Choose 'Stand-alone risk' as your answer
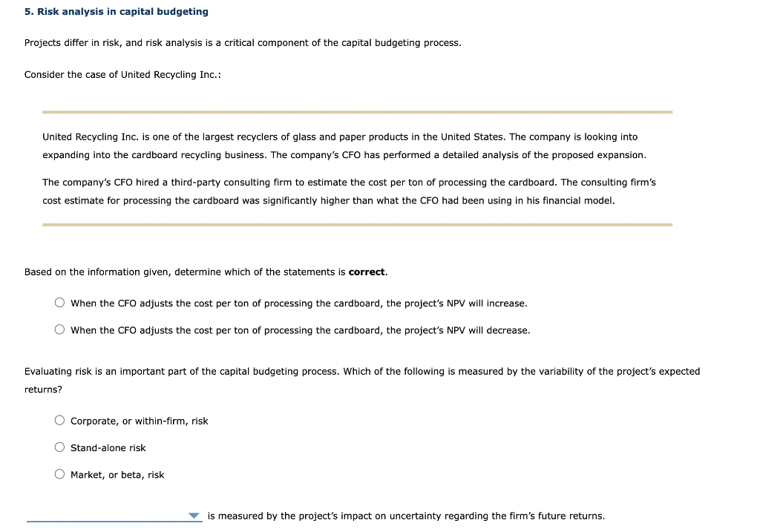The image size is (760, 532). [x=59, y=446]
